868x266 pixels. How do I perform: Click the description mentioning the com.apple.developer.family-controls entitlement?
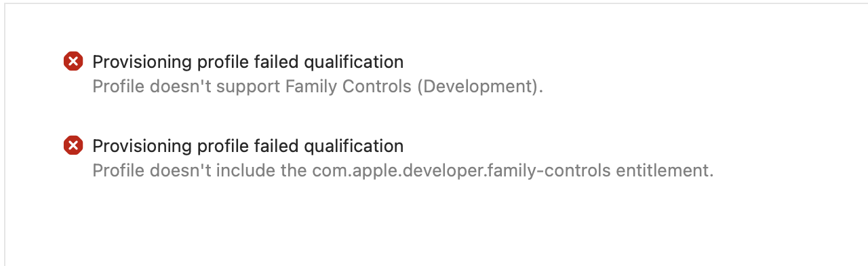click(403, 171)
